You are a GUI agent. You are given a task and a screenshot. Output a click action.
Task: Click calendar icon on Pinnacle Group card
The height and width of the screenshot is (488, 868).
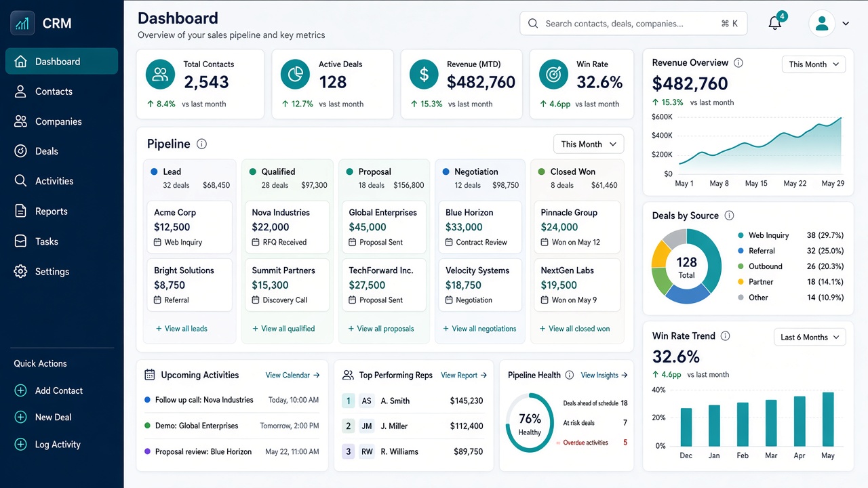pos(545,242)
